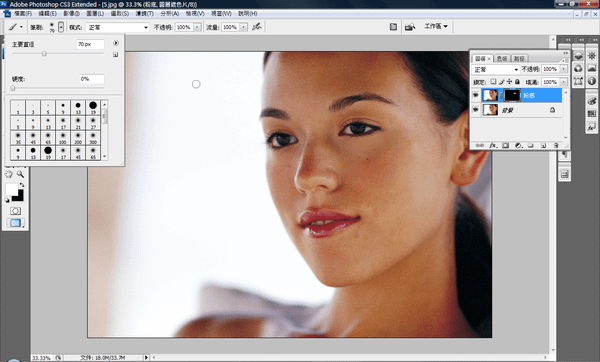Hide the top masked layer eye icon
The width and height of the screenshot is (600, 362).
[476, 95]
